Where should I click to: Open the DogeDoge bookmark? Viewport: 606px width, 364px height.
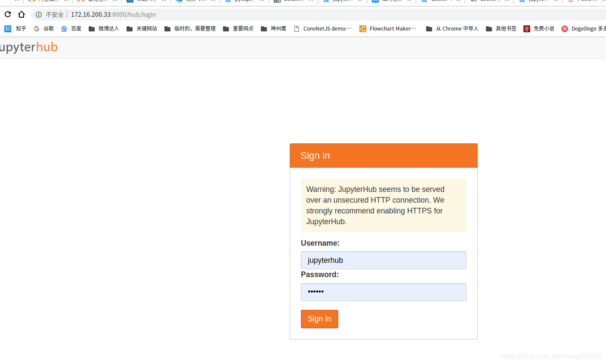pyautogui.click(x=584, y=29)
